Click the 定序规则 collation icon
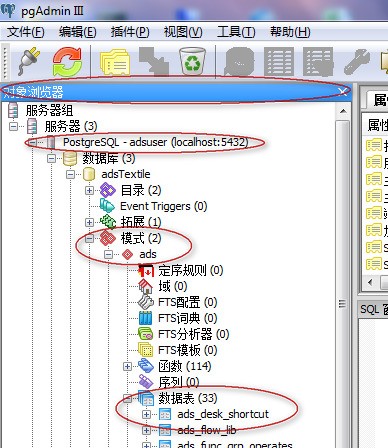Image resolution: width=388 pixels, height=448 pixels. 146,270
